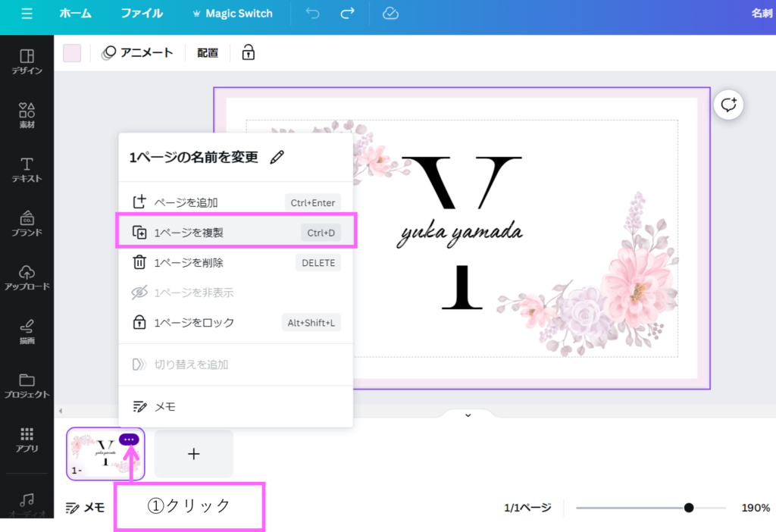Open the アップロード uploads panel
Viewport: 776px width, 532px height.
click(x=27, y=277)
